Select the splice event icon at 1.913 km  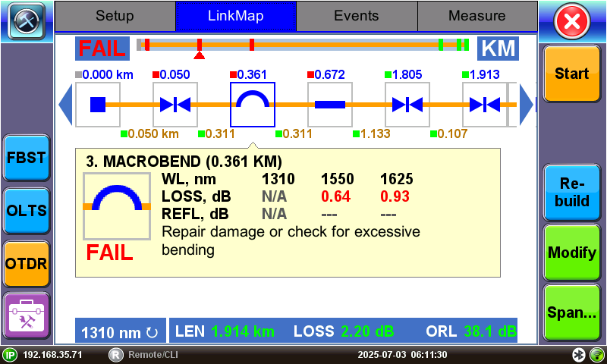(x=485, y=105)
